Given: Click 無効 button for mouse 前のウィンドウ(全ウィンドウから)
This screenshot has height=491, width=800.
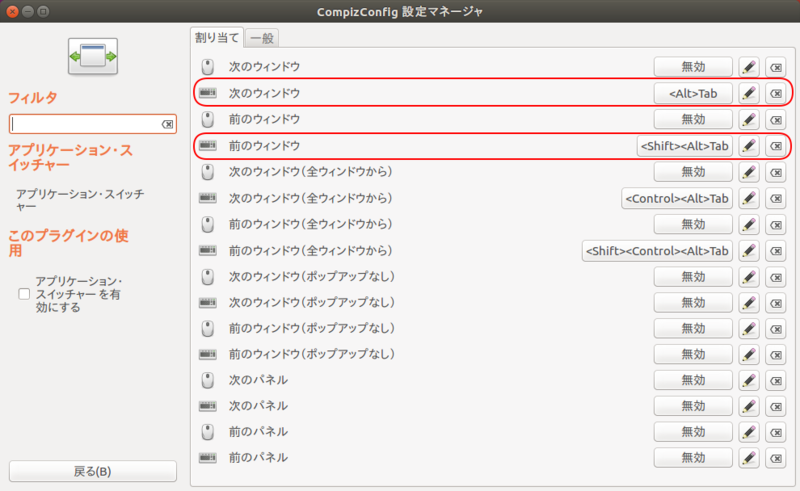Looking at the screenshot, I should coord(693,225).
